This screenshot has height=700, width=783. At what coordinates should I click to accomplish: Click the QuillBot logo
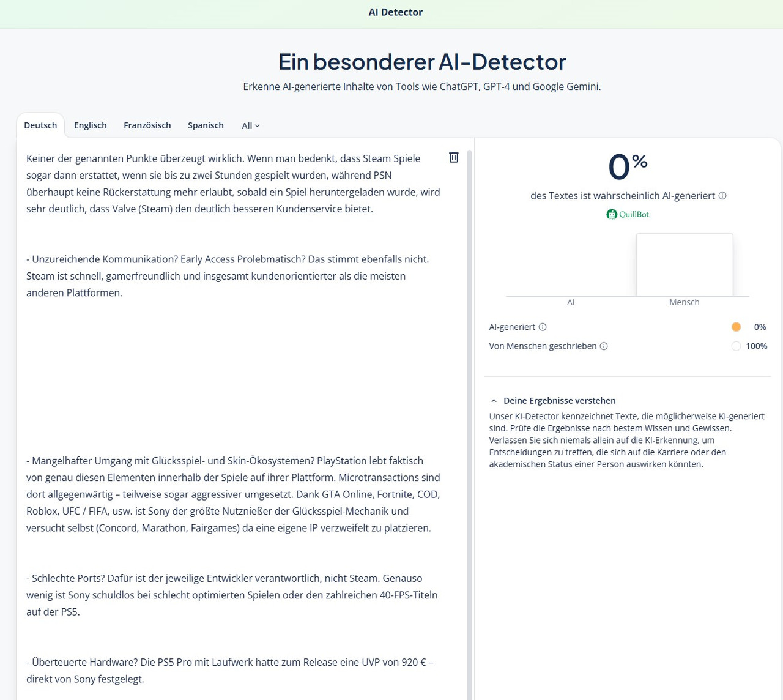coord(628,214)
